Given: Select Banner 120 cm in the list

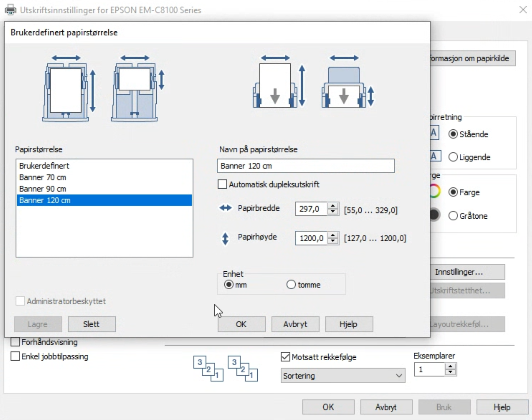Looking at the screenshot, I should click(x=104, y=200).
